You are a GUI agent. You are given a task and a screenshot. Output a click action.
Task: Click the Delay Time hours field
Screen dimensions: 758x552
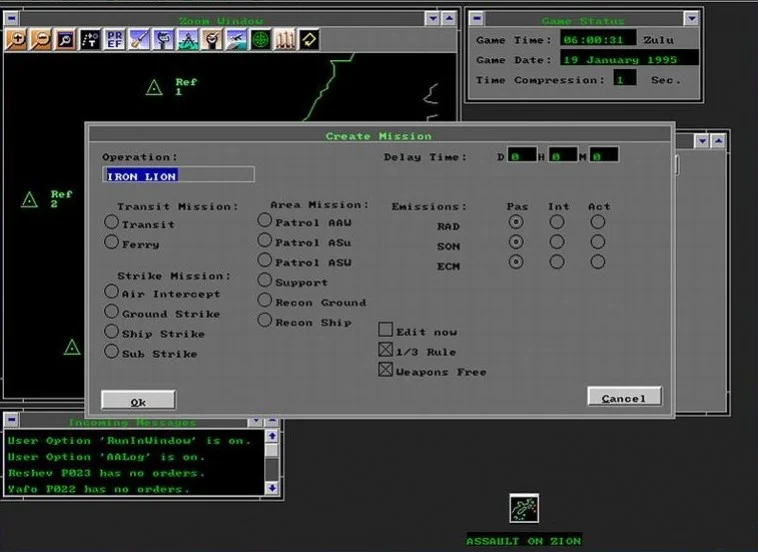[x=563, y=155]
